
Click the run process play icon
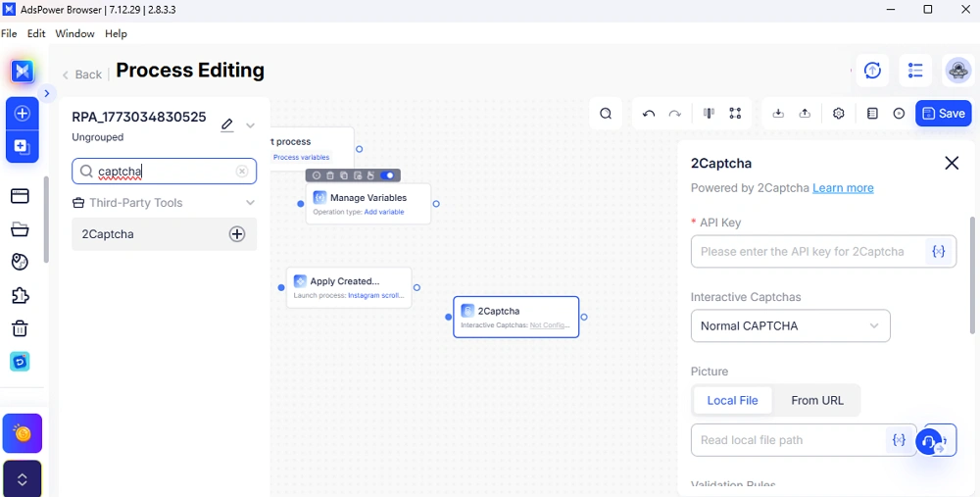coord(899,114)
